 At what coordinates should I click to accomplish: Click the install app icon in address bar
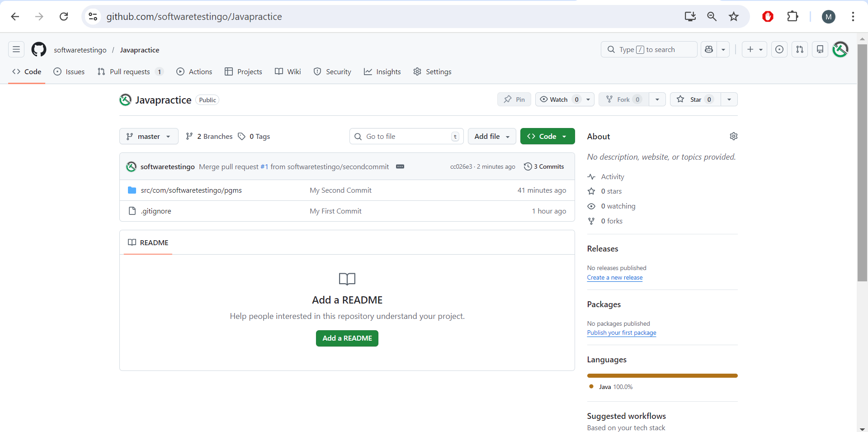[690, 17]
